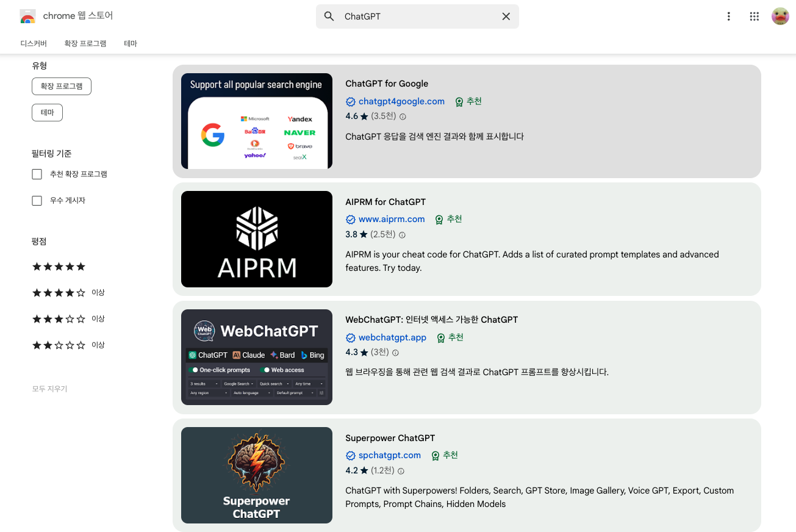Filter by five-star rating
This screenshot has width=796, height=532.
pos(59,267)
